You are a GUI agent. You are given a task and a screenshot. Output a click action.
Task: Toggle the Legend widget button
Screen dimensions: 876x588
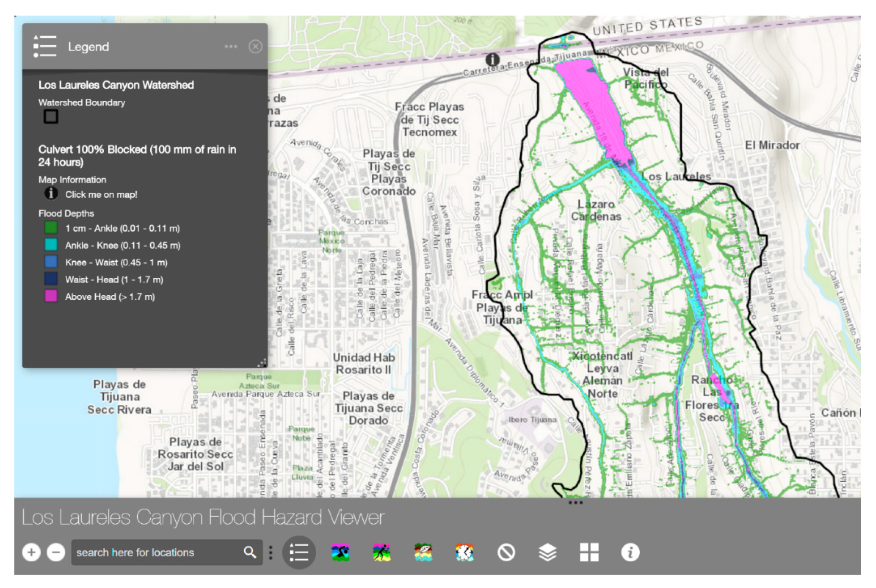coord(299,552)
